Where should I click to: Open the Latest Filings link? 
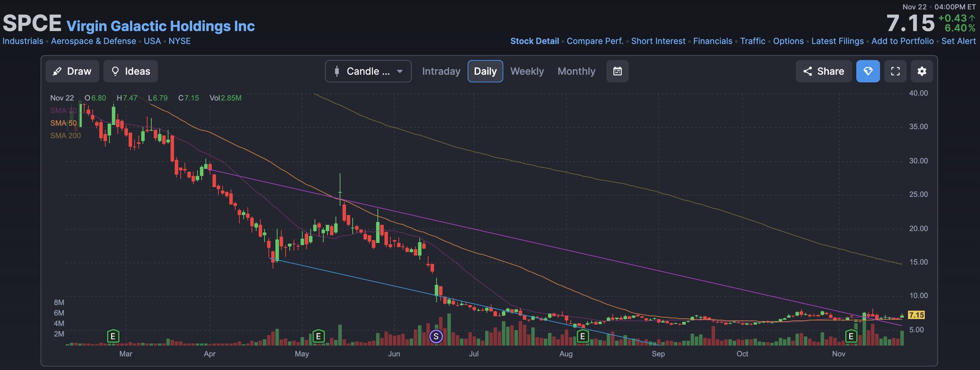click(x=837, y=41)
